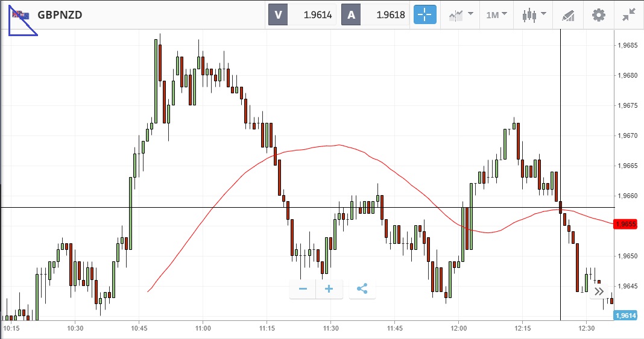Viewport: 644px width, 339px height.
Task: Click the 11:30 time axis label
Action: (331, 328)
